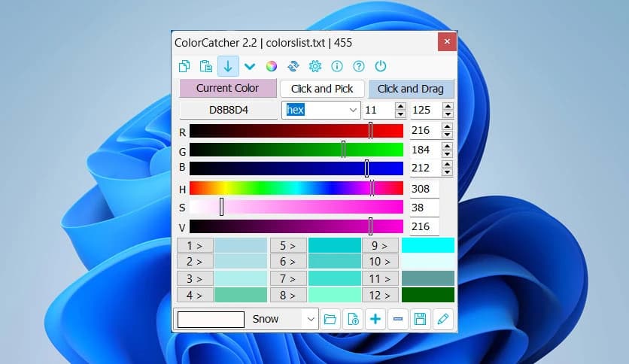Increase the value 125 spinner
The height and width of the screenshot is (364, 629).
click(x=448, y=106)
